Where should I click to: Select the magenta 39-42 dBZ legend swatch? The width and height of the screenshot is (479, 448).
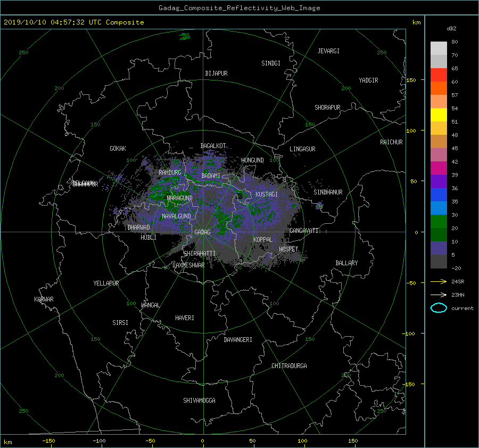pos(439,168)
